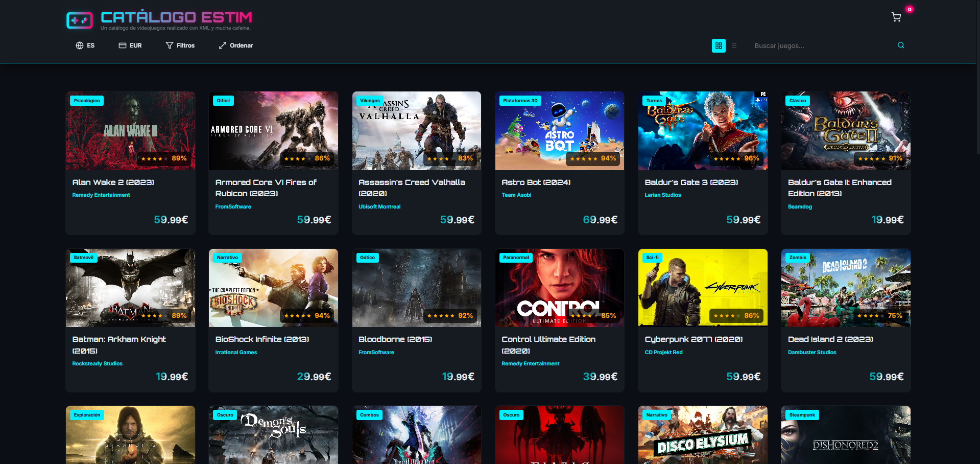The width and height of the screenshot is (980, 464).
Task: Click the Dambuster Studios developer link
Action: 812,353
